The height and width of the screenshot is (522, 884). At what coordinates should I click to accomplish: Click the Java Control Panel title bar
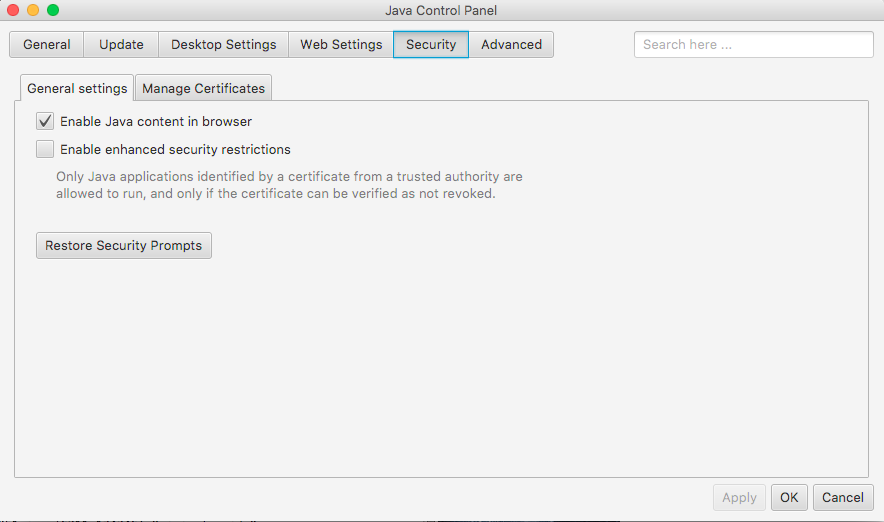[x=441, y=11]
